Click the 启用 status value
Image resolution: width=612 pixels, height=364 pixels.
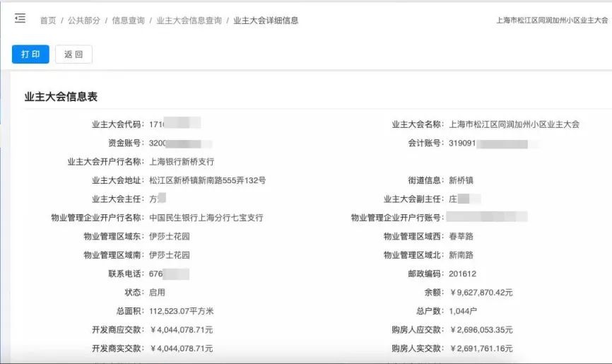(157, 292)
